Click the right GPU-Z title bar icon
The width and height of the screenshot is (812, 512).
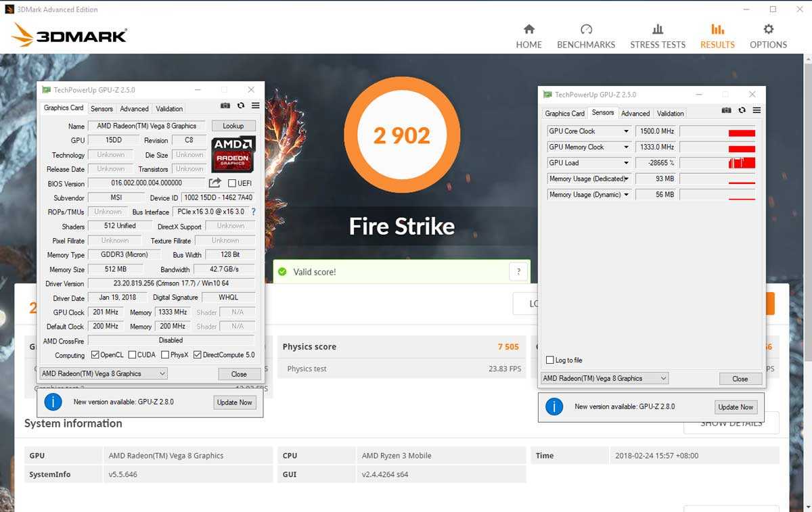tap(548, 95)
